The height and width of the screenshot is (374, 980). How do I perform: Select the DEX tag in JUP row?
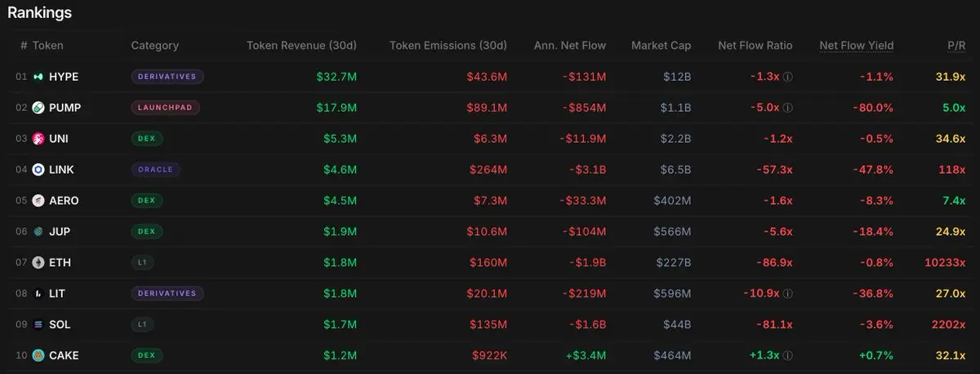coord(147,232)
